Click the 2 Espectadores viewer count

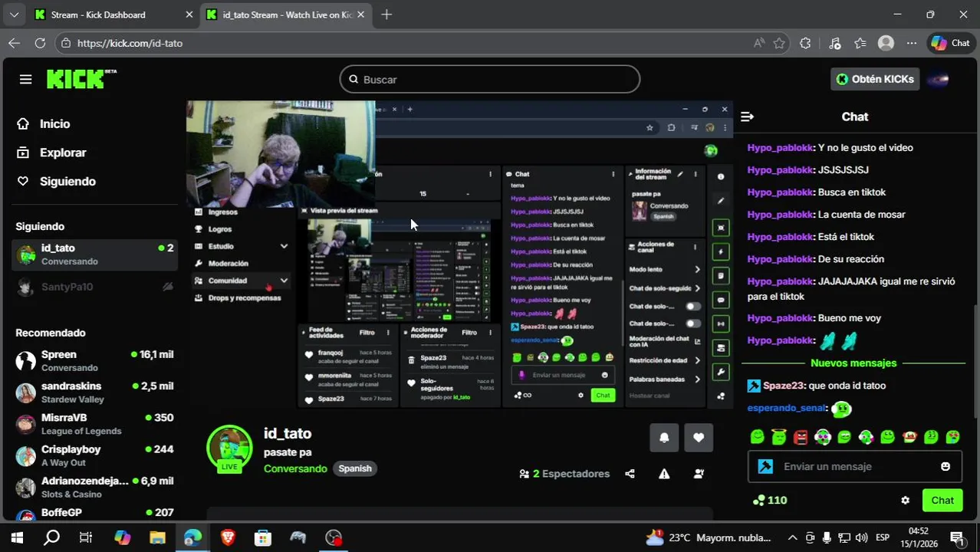[564, 474]
